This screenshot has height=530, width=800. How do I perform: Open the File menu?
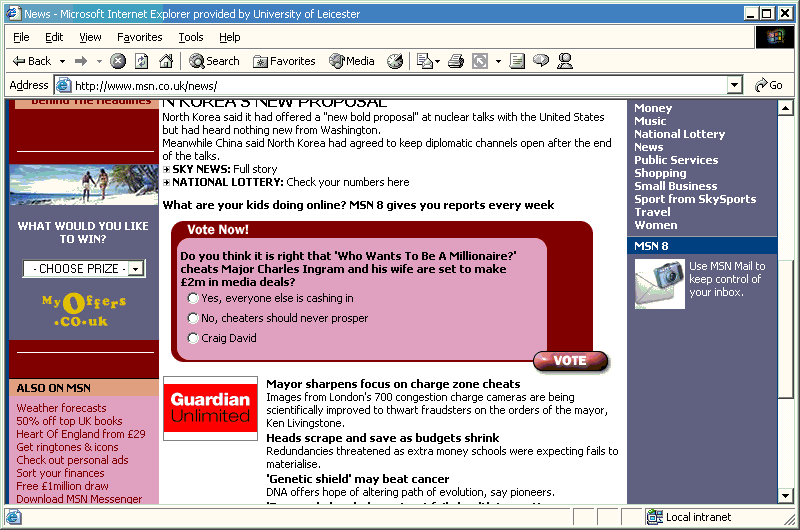pos(21,37)
